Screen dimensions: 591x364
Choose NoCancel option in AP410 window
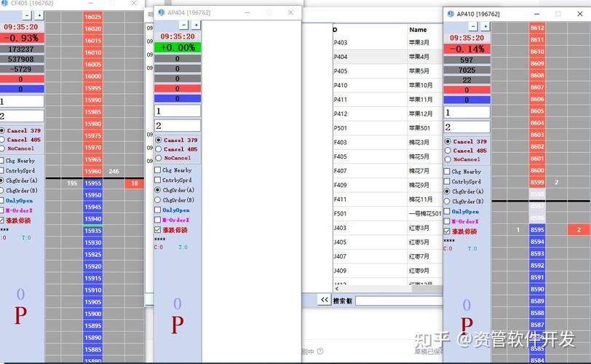(x=448, y=159)
